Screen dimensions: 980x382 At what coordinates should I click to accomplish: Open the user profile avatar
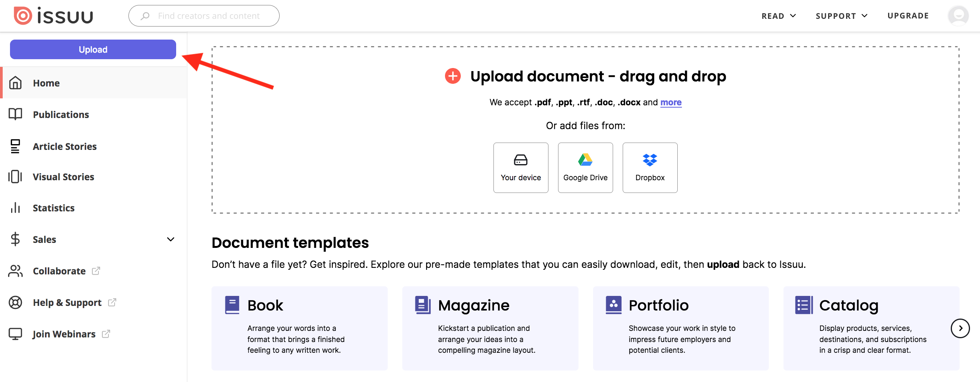click(958, 16)
